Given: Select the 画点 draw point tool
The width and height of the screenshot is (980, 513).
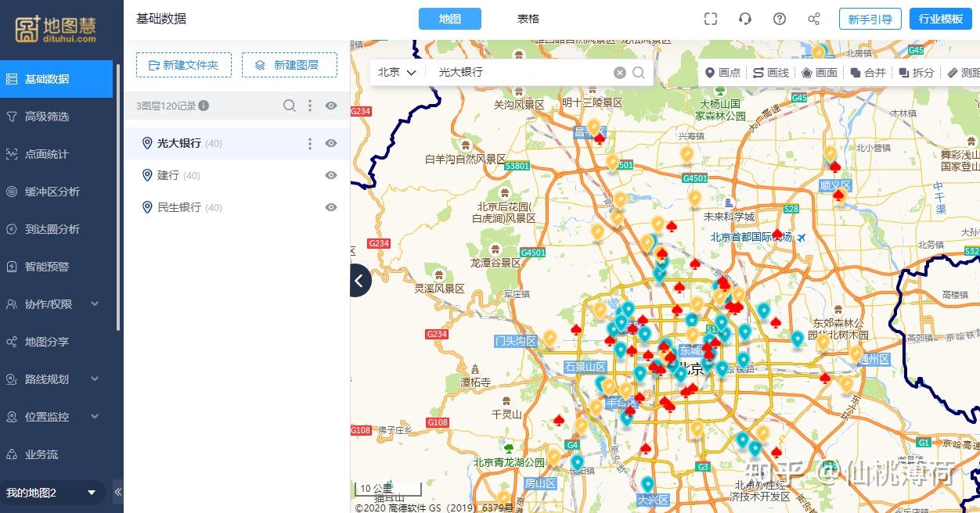Looking at the screenshot, I should pos(722,72).
